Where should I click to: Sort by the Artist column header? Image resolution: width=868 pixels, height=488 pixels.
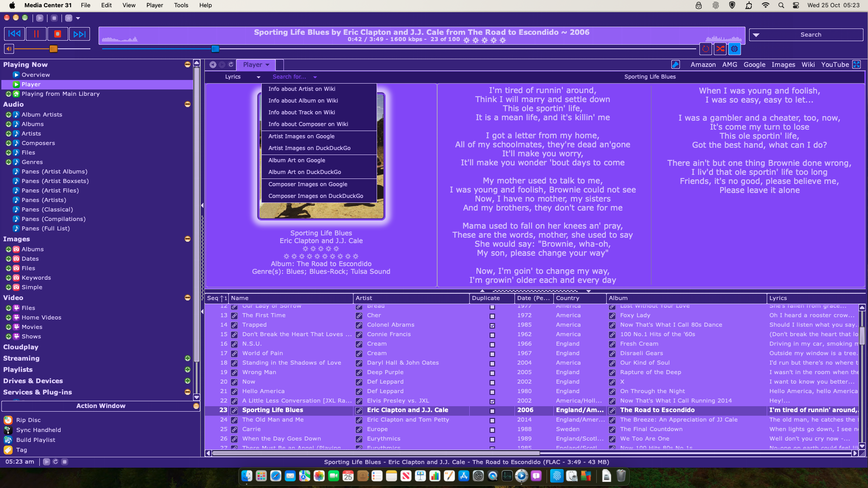tap(411, 298)
